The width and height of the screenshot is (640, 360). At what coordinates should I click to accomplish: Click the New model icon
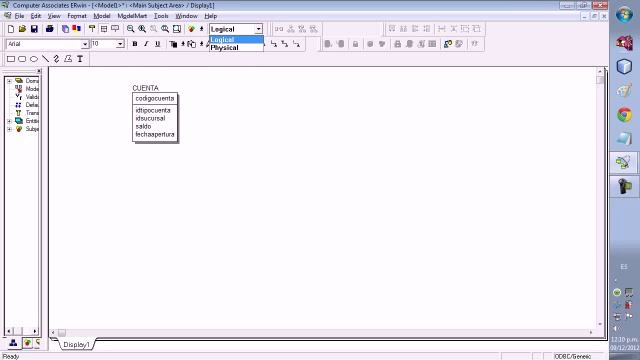11,29
